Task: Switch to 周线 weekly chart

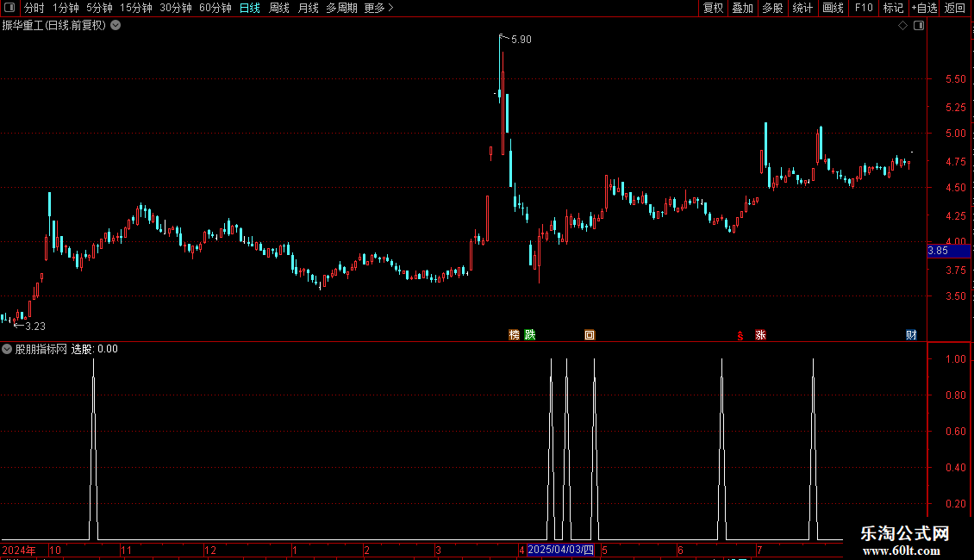Action: [x=279, y=8]
